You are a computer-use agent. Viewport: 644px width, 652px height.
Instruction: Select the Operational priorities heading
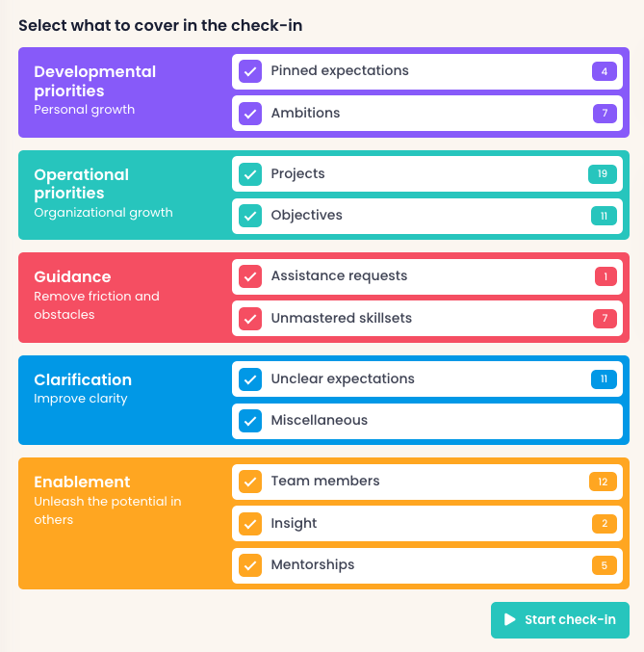(81, 184)
